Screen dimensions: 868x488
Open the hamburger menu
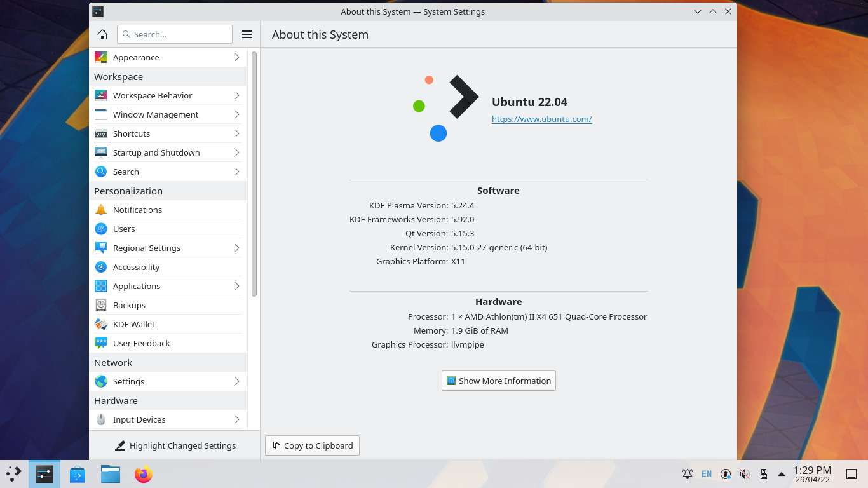pyautogui.click(x=247, y=34)
